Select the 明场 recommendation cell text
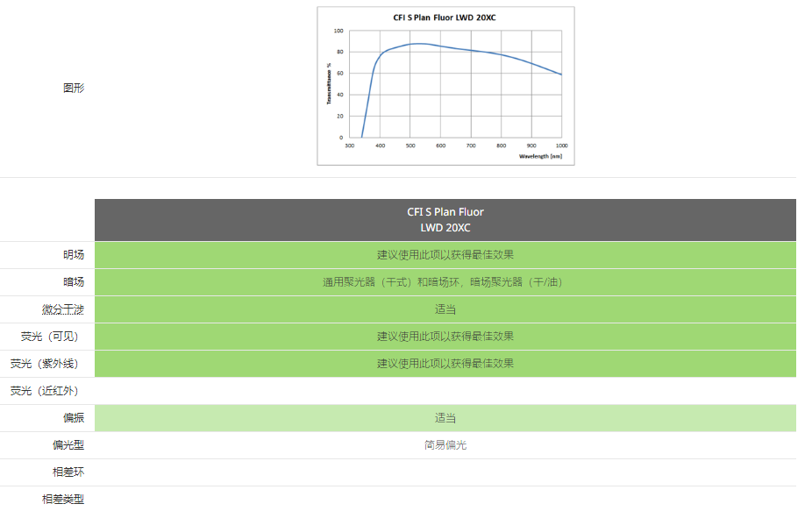 pos(445,255)
